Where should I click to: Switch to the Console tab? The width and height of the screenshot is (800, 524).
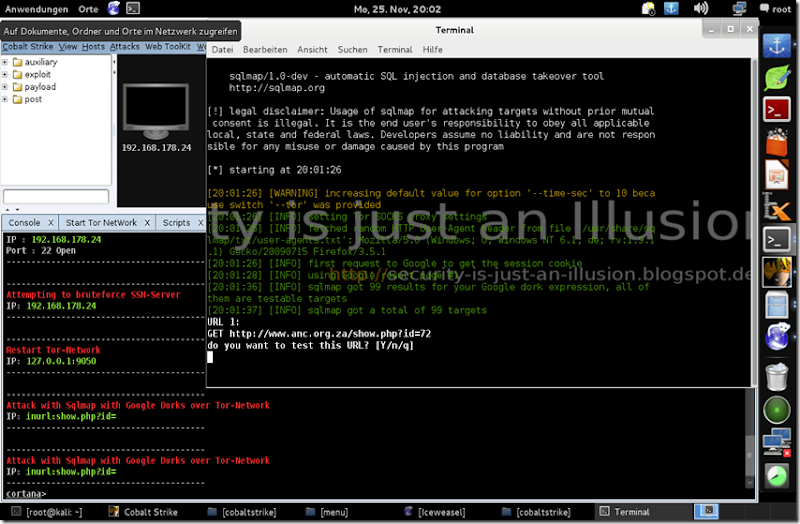coord(24,223)
